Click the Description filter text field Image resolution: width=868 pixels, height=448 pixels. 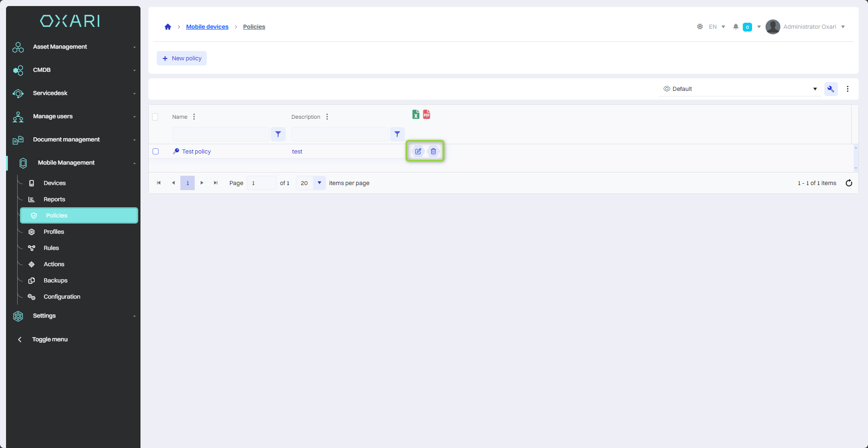[340, 134]
